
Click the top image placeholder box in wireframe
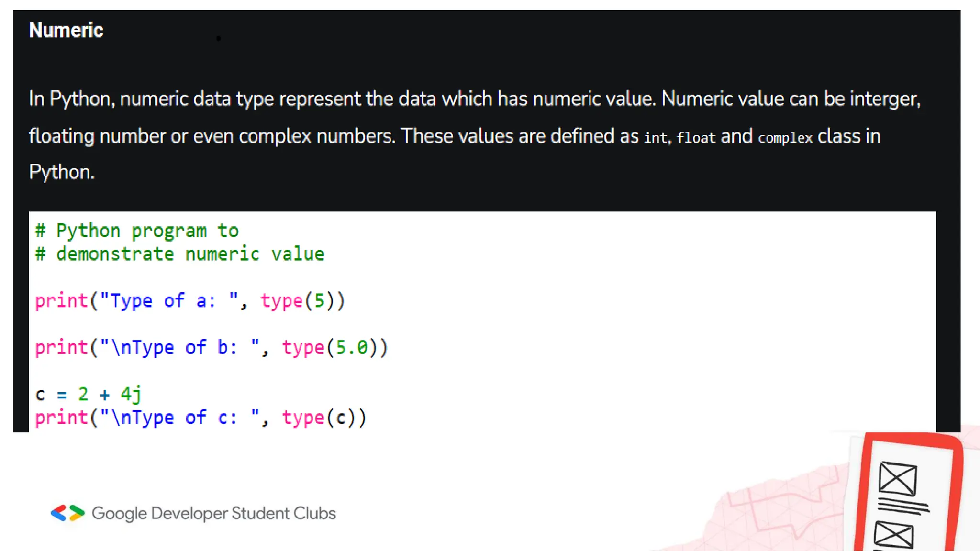pyautogui.click(x=898, y=478)
